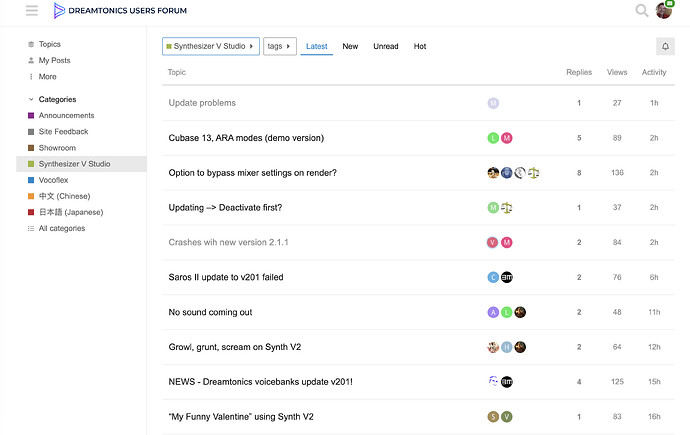This screenshot has height=435, width=690.
Task: Click the Dreamtonics Users Forum logo
Action: pyautogui.click(x=120, y=10)
